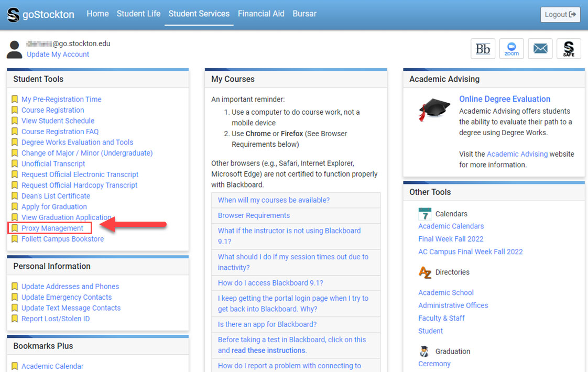
Task: Select the Student Services tab
Action: (199, 14)
